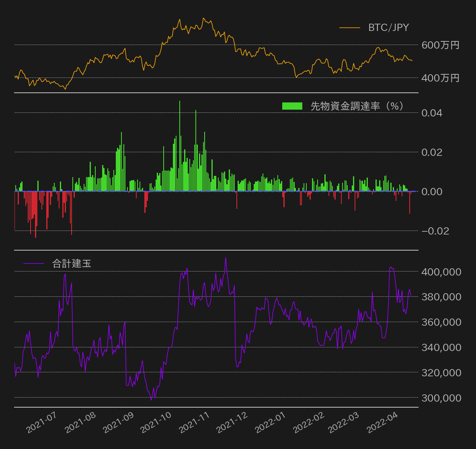Click the −0.02 funding rate axis label
The image size is (476, 449).
435,231
